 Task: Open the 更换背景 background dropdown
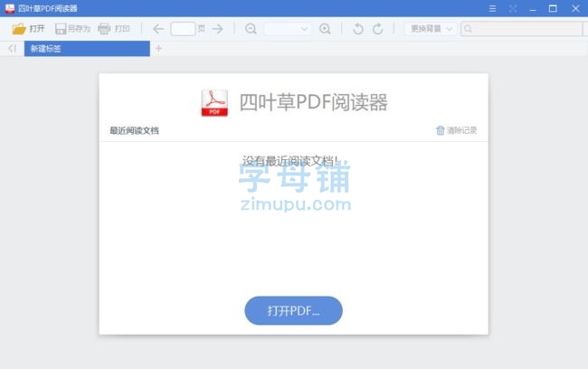[x=431, y=29]
